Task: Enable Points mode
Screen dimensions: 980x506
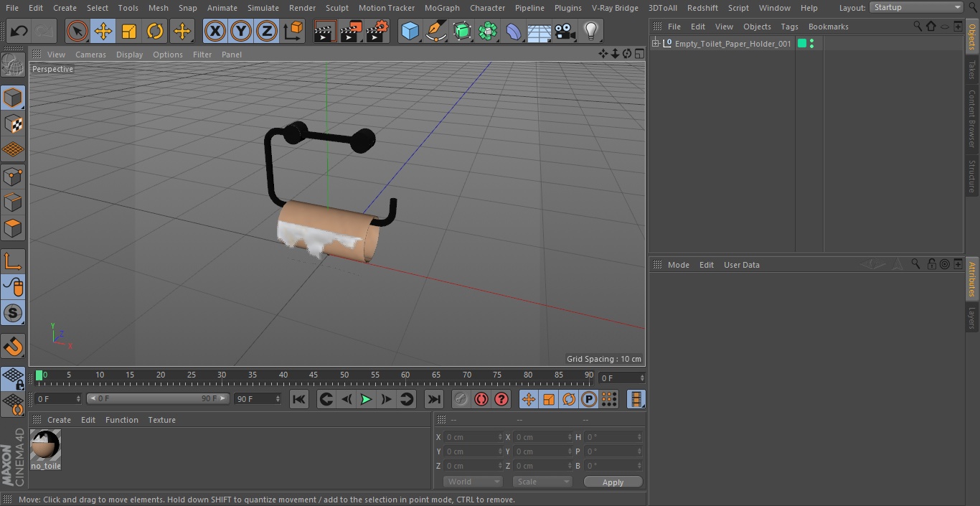Action: click(13, 176)
